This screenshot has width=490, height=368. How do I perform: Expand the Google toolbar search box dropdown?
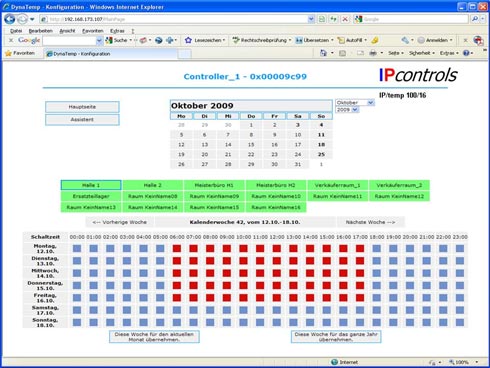pos(99,41)
